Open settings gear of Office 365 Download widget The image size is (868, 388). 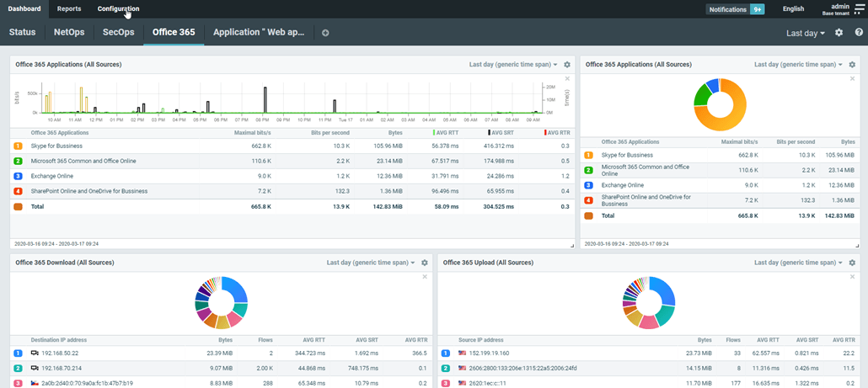[x=425, y=263]
